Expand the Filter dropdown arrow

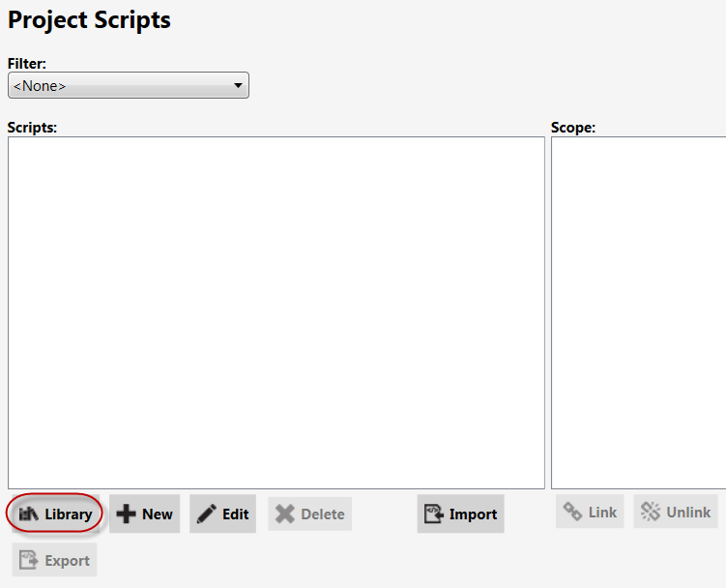pos(238,85)
